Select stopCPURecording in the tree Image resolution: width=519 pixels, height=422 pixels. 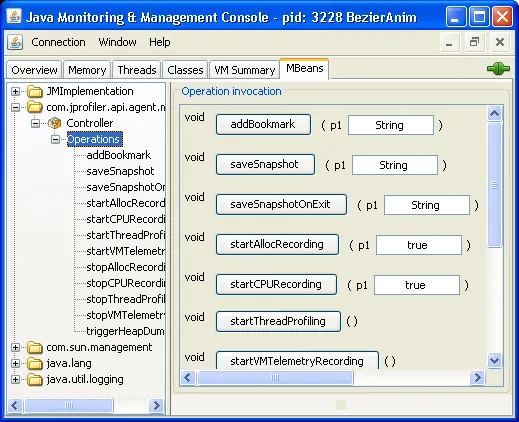(x=126, y=283)
